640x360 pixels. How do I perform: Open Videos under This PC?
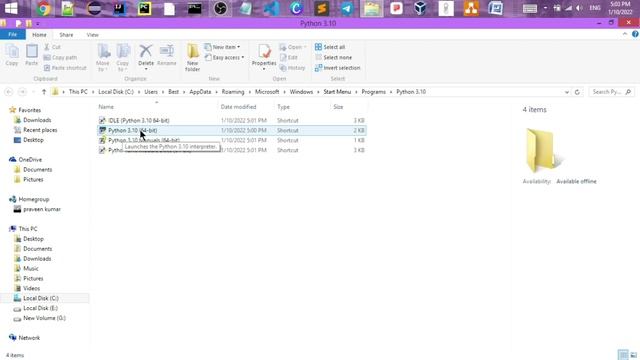31,288
